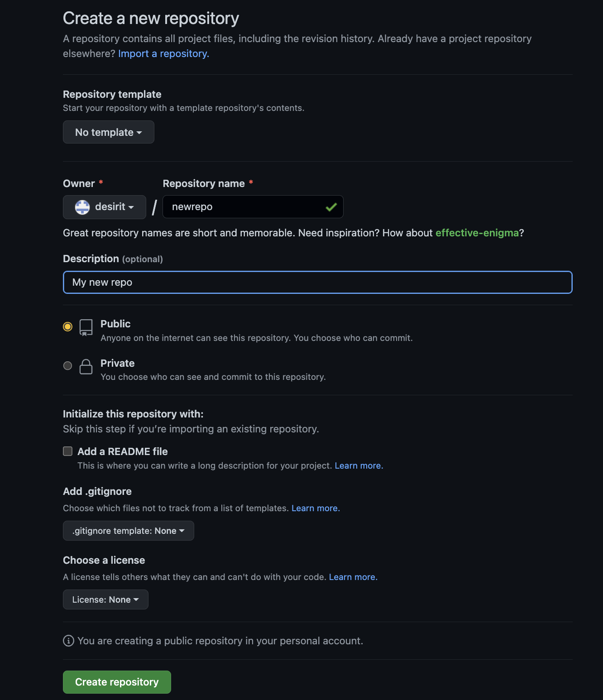The image size is (603, 700).
Task: Expand the desirit owner dropdown
Action: coord(105,207)
